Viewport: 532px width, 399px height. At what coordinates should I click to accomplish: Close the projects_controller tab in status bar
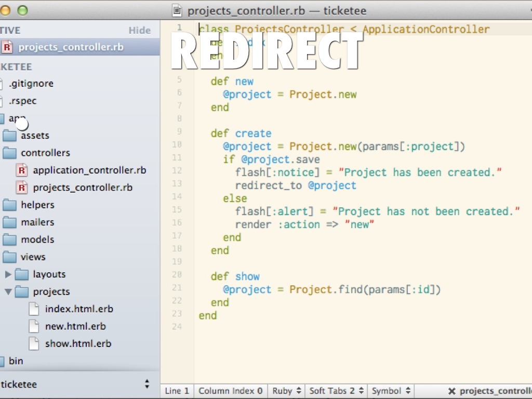tap(451, 391)
